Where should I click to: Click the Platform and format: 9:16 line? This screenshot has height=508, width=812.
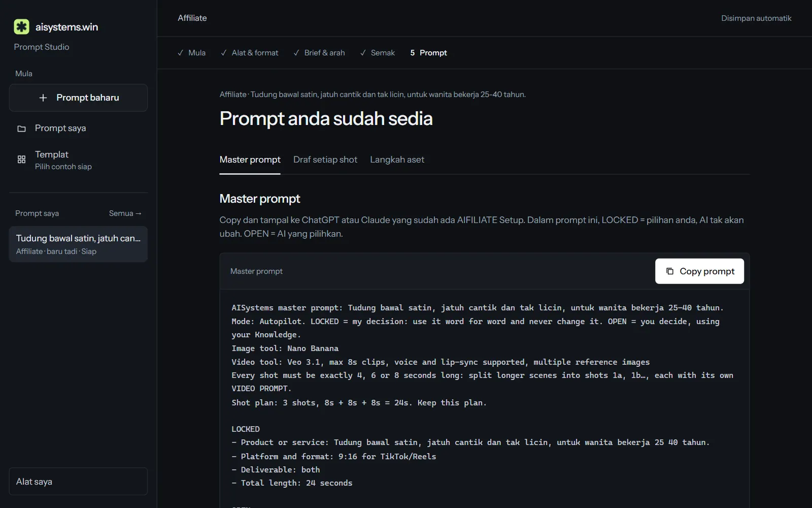point(334,457)
